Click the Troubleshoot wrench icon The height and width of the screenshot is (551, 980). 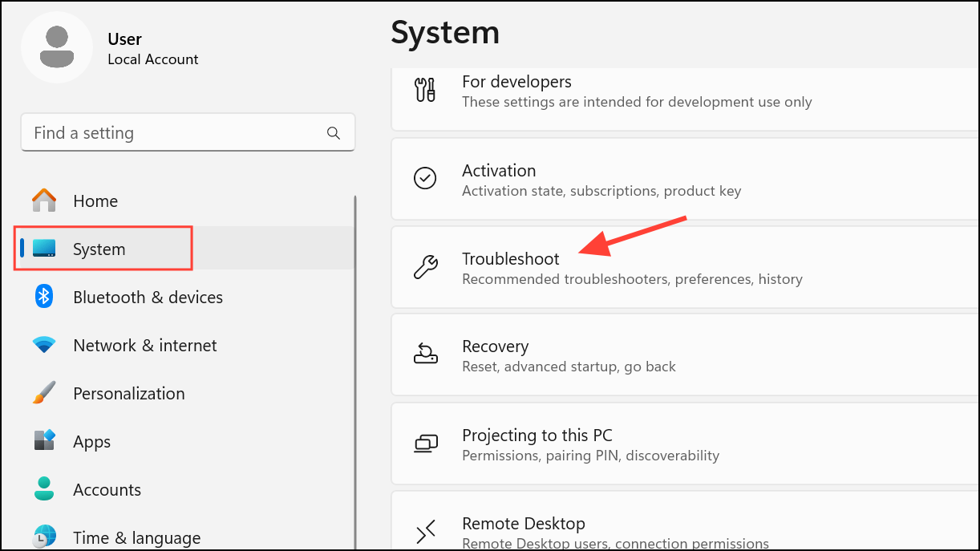coord(426,267)
